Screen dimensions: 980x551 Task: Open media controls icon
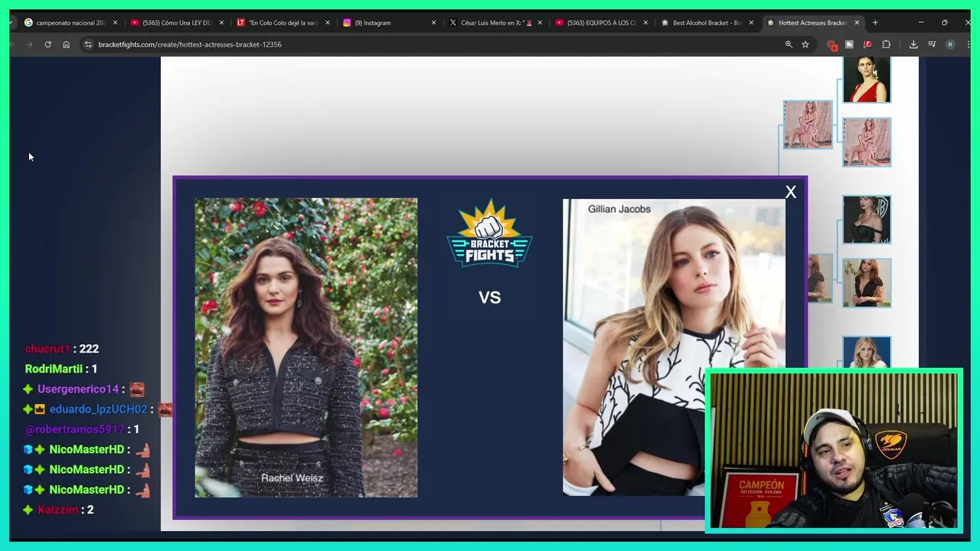[932, 44]
